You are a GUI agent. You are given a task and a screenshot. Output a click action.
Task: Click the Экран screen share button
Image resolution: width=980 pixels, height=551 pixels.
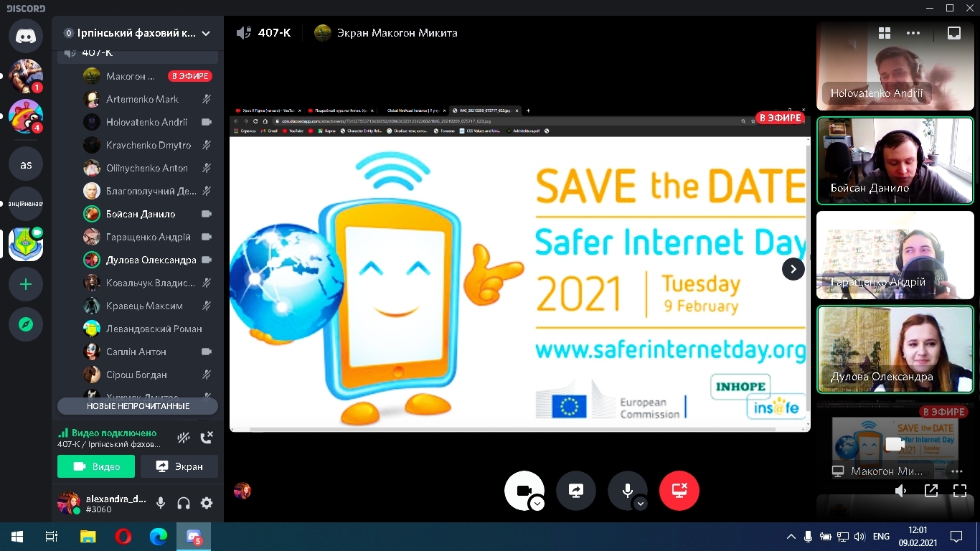(x=179, y=466)
